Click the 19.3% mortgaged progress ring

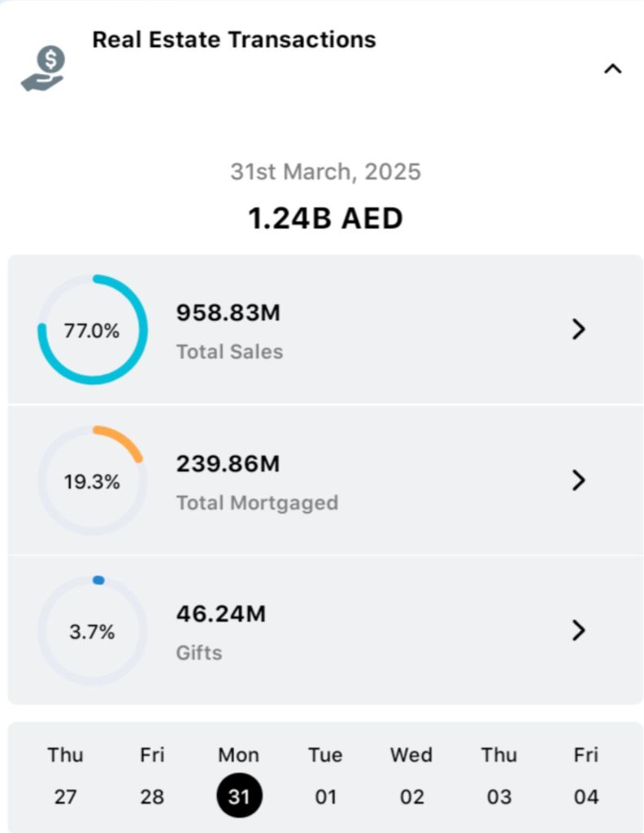pos(92,481)
